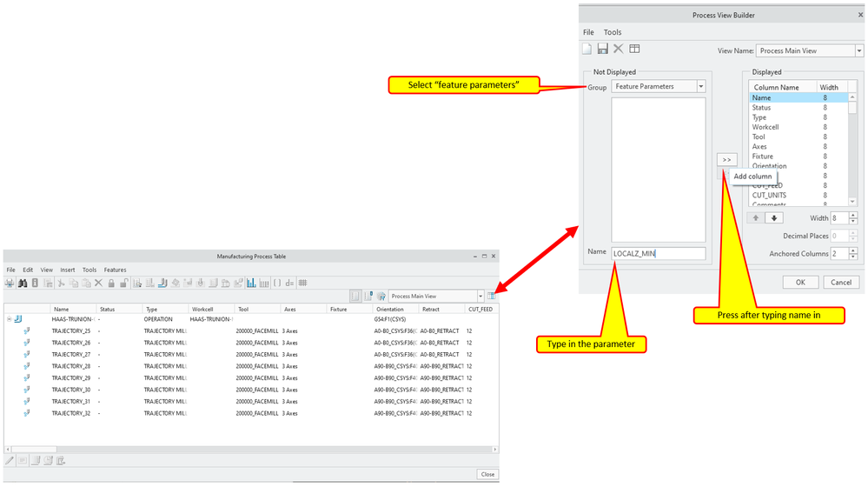The width and height of the screenshot is (868, 487).
Task: Click the paste icon in Process Table toolbar
Action: [86, 284]
